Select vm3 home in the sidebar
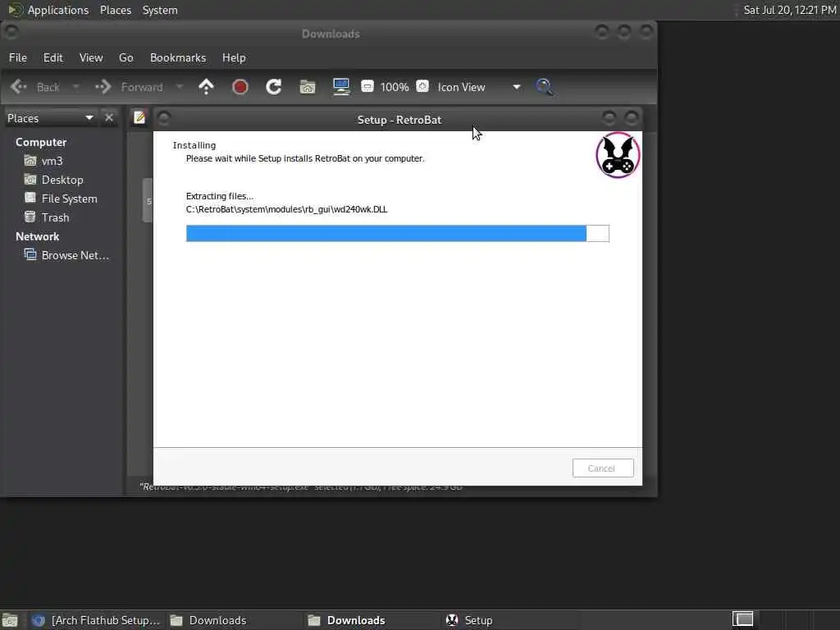Screen dimensions: 840x630 coord(52,161)
